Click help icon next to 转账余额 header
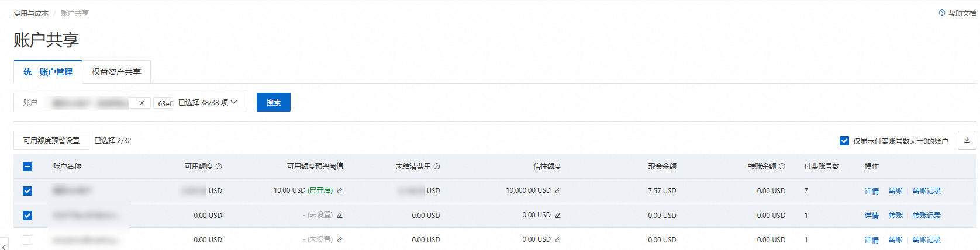 click(x=782, y=166)
